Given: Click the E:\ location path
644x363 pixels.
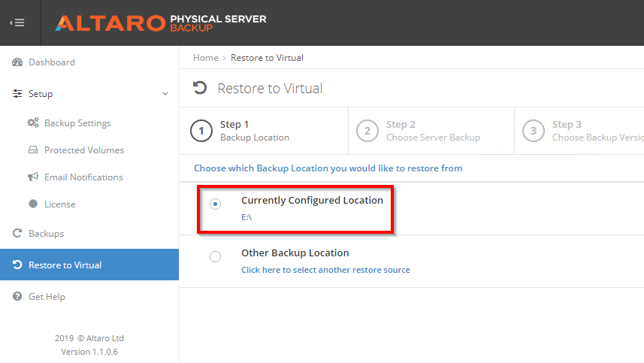Looking at the screenshot, I should pyautogui.click(x=246, y=217).
